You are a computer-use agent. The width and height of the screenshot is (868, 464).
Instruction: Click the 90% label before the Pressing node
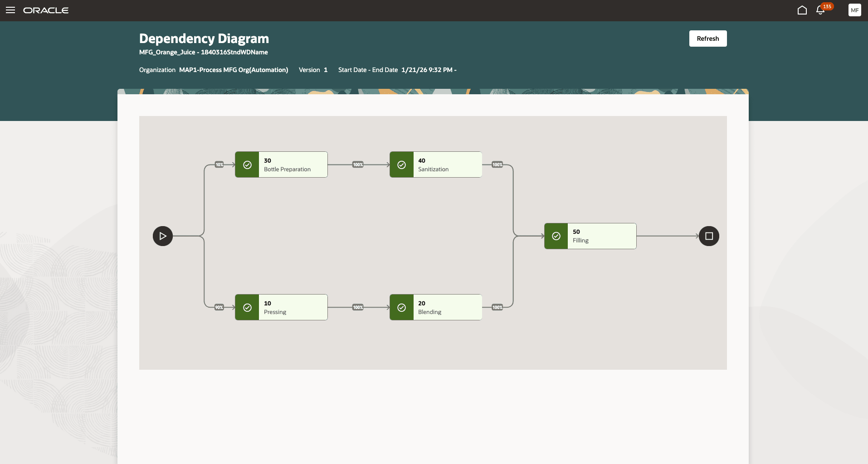click(x=219, y=307)
